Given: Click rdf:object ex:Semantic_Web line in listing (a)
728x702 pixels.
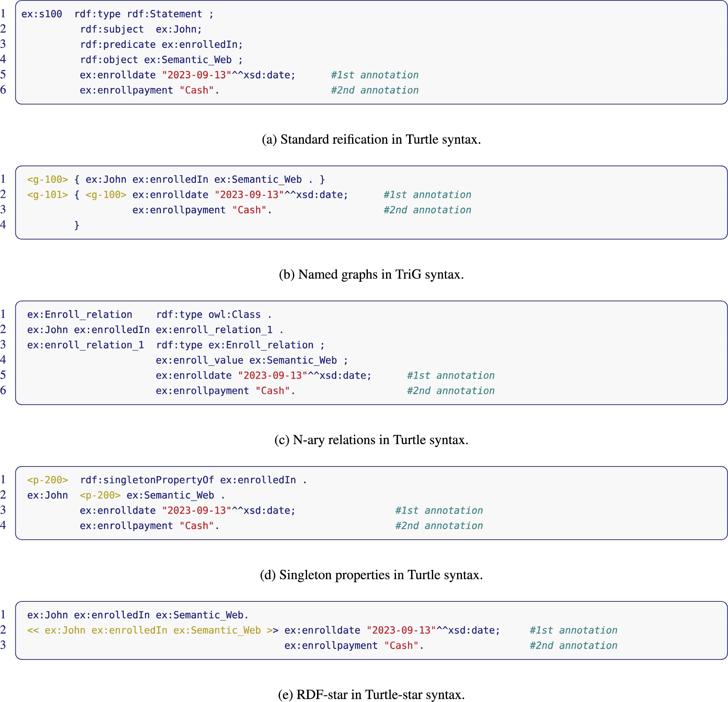Looking at the screenshot, I should pos(162,60).
